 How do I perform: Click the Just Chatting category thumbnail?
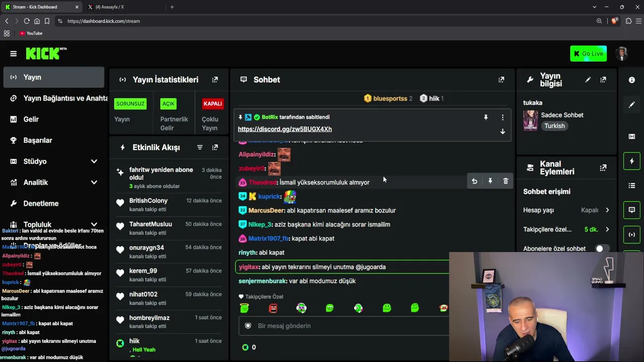click(530, 121)
